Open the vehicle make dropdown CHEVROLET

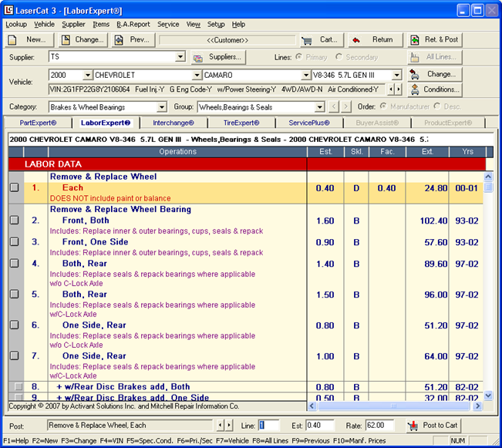(197, 76)
